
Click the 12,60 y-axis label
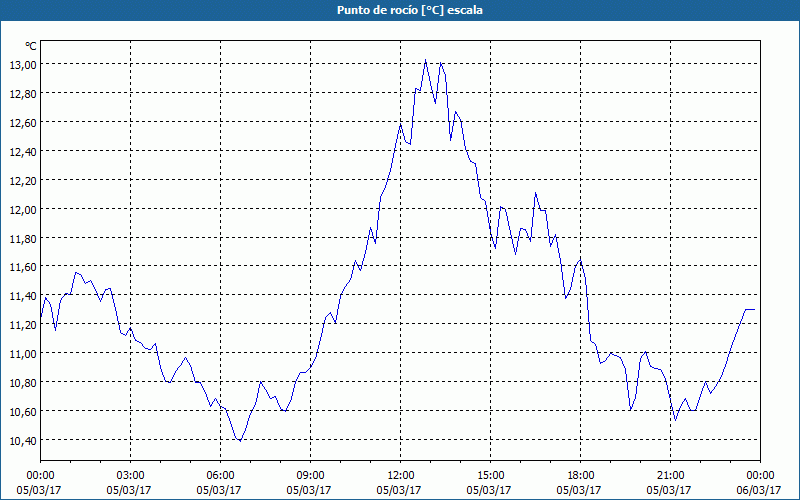click(x=23, y=122)
